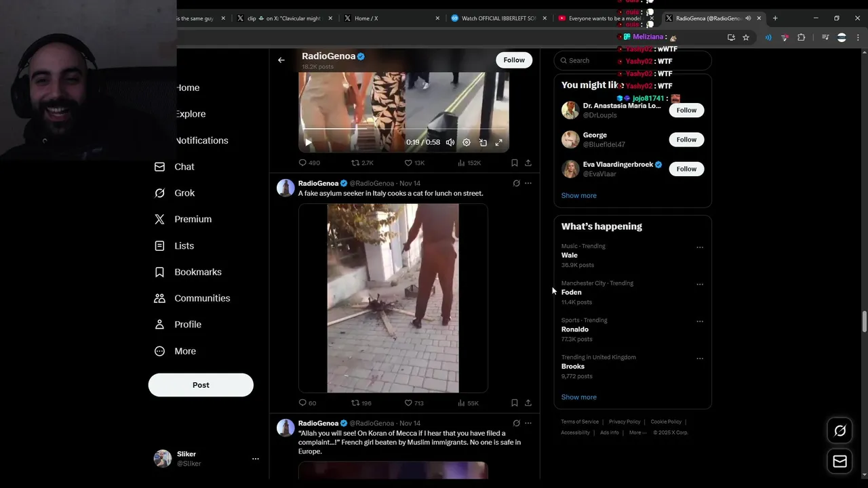Screen dimensions: 868x488
Task: Show more trends under What's happening
Action: pos(578,397)
